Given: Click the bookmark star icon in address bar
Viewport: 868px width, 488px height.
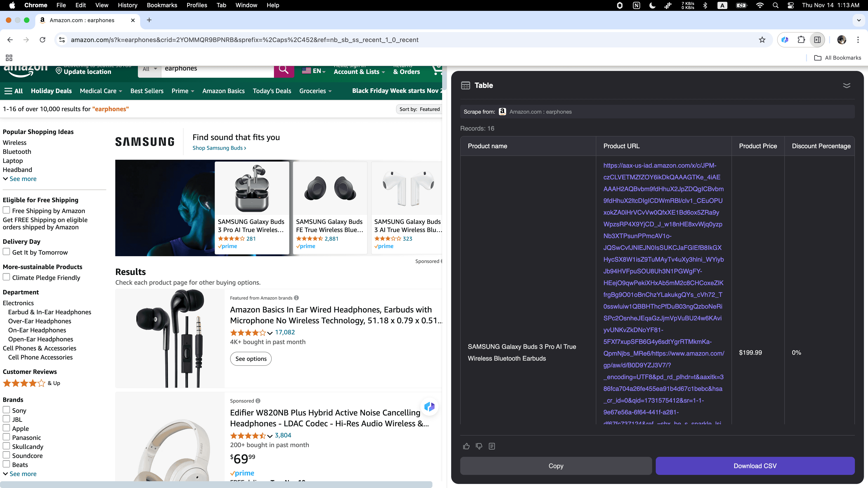Looking at the screenshot, I should tap(762, 40).
